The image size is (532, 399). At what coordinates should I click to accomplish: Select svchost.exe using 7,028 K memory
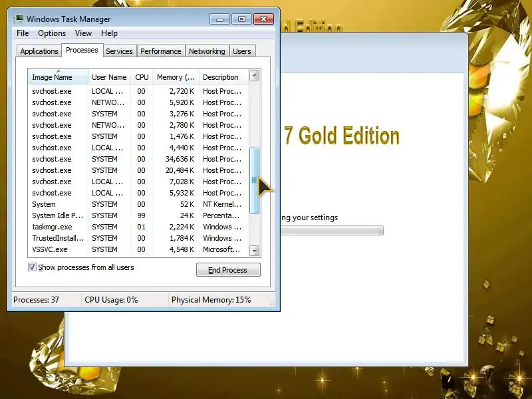[x=139, y=182]
